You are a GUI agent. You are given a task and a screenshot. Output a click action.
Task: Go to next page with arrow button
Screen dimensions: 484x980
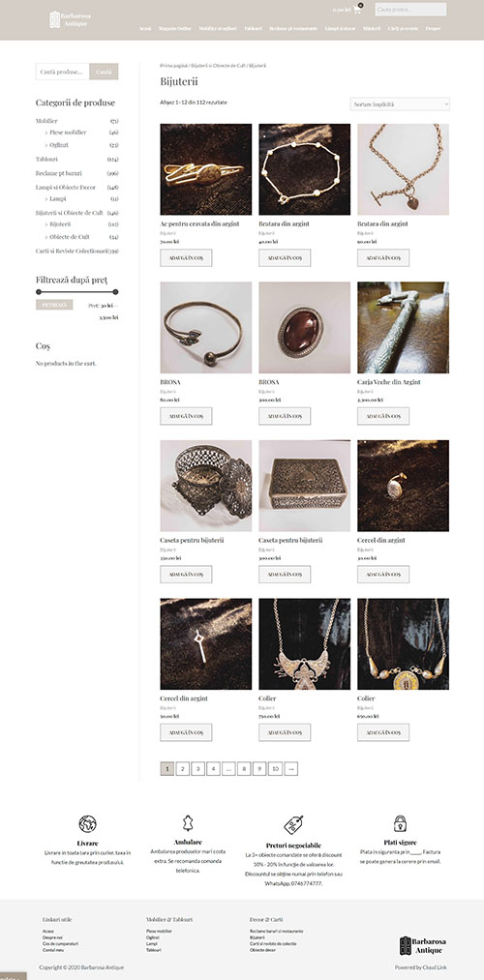[x=290, y=769]
